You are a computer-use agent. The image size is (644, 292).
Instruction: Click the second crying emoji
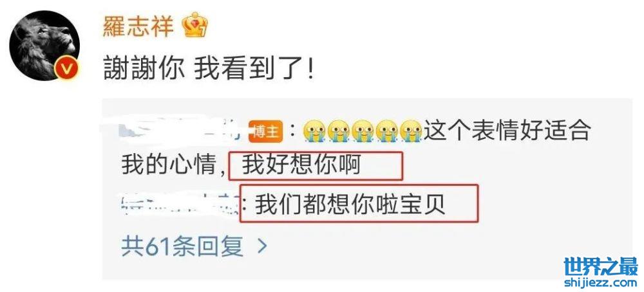click(x=338, y=132)
